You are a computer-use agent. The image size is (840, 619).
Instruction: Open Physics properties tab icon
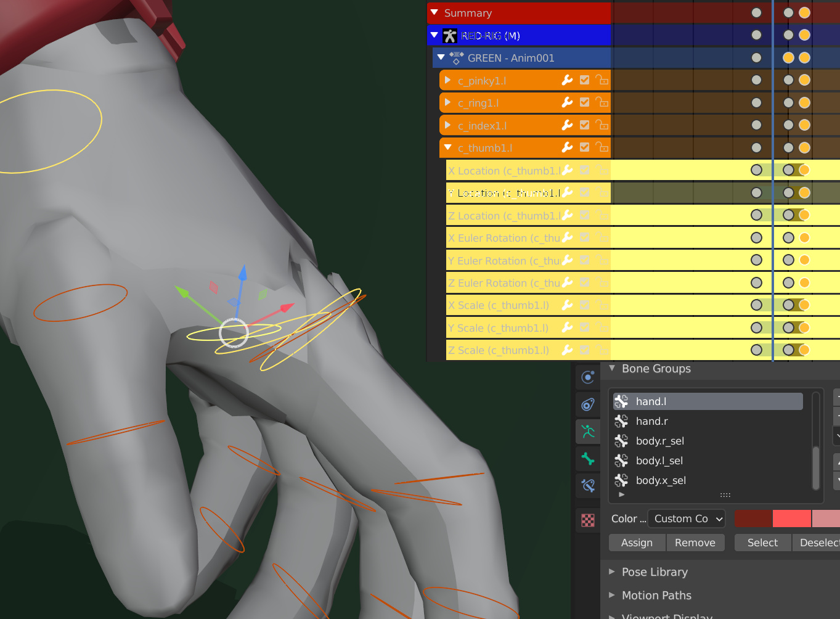pyautogui.click(x=588, y=377)
